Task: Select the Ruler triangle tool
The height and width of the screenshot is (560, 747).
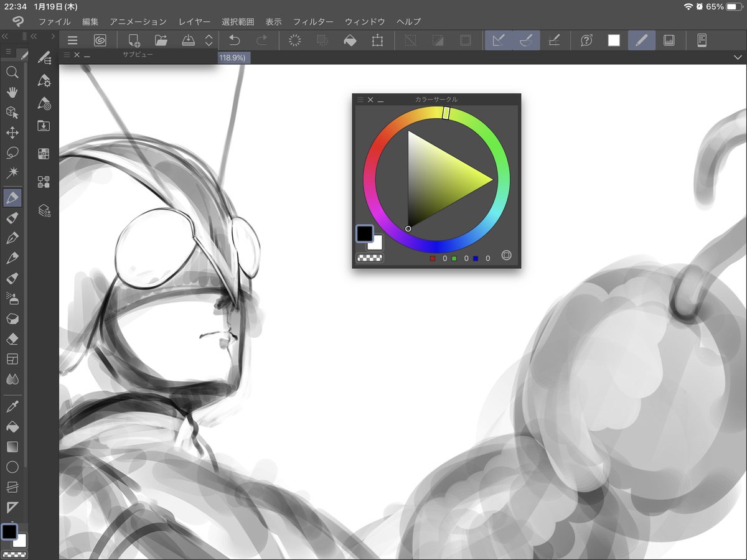Action: coord(12,506)
